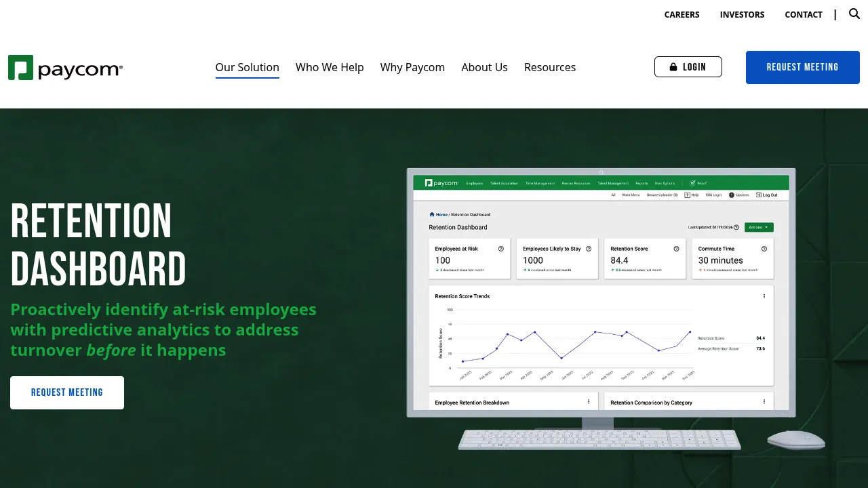Viewport: 868px width, 488px height.
Task: Click the mouse image beside the keyboard
Action: (x=796, y=440)
